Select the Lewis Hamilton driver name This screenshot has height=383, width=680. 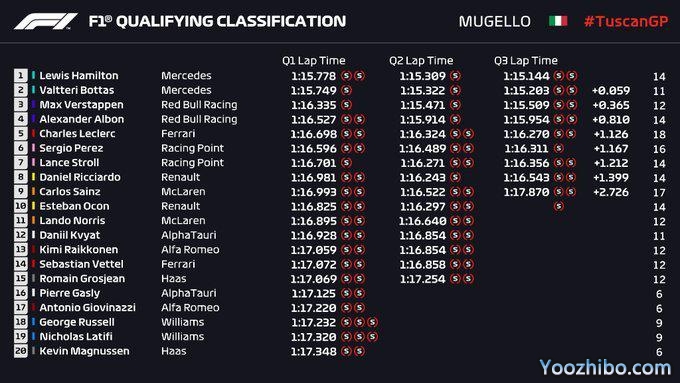(x=78, y=75)
